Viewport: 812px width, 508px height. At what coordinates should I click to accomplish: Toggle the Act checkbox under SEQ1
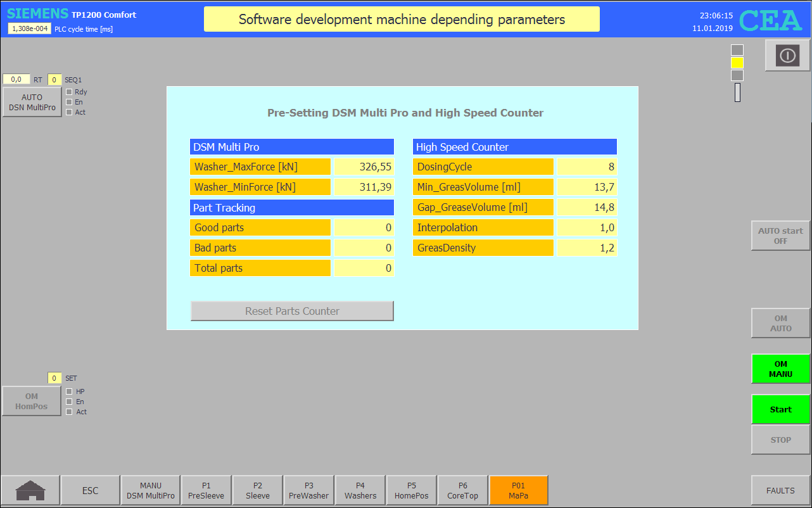[x=69, y=112]
